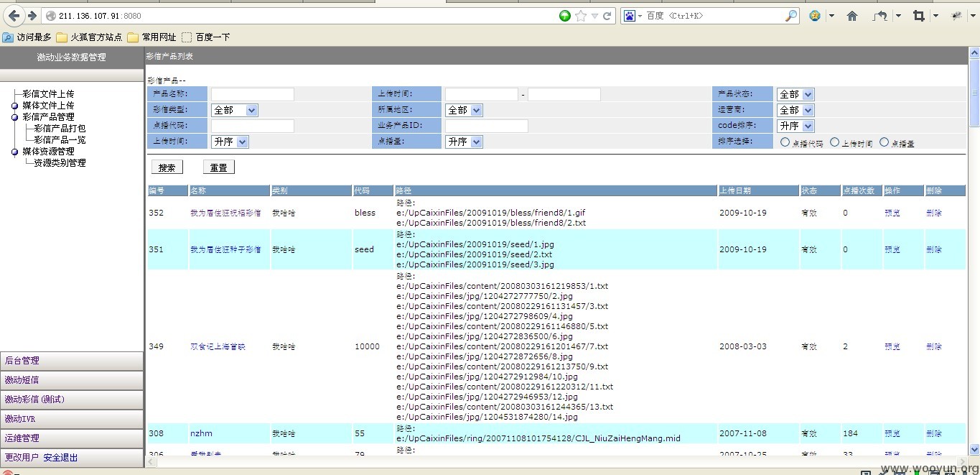
Task: Open the 所属地区 dropdown
Action: [x=464, y=110]
